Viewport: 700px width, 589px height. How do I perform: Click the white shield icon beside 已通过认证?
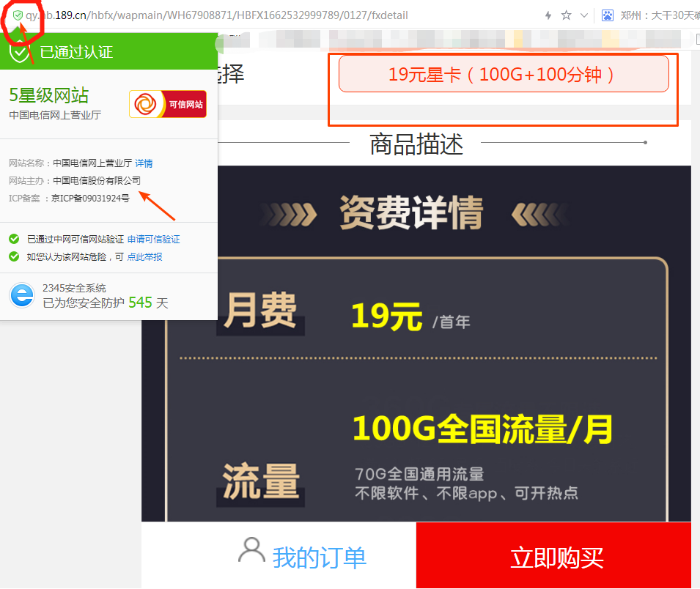click(x=19, y=52)
